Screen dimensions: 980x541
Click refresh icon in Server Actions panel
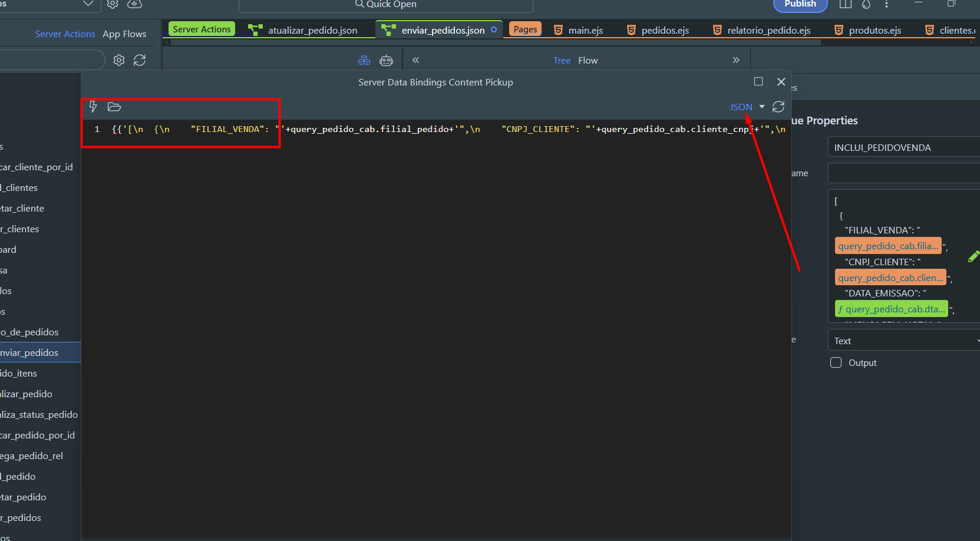coord(140,60)
